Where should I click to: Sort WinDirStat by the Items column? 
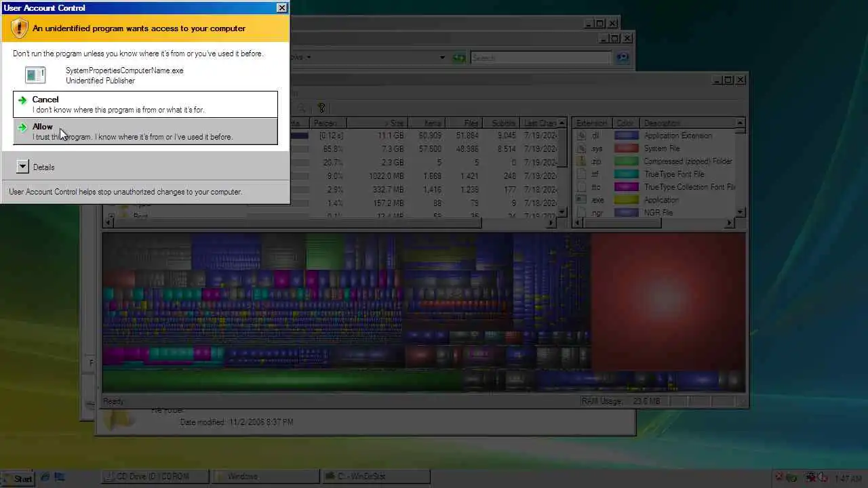427,123
